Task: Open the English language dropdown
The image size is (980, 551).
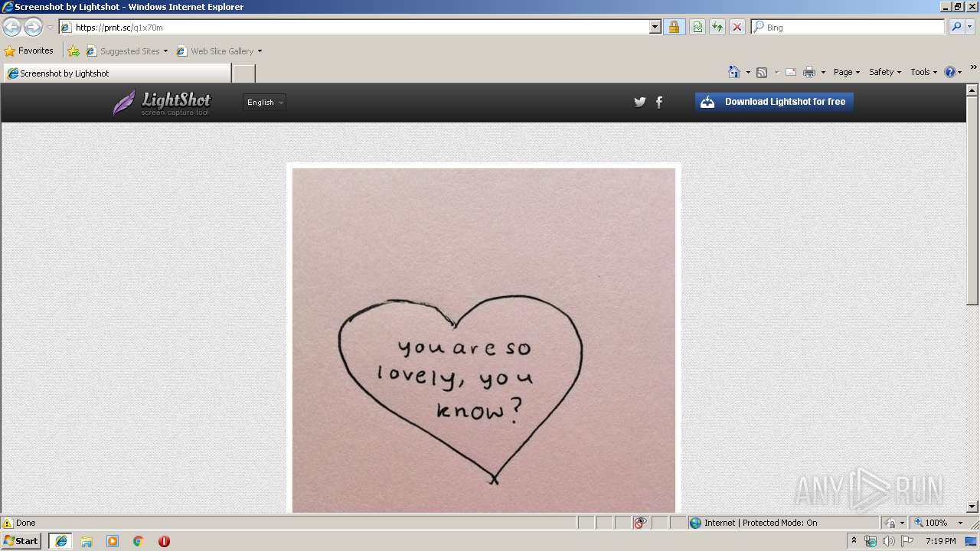Action: point(264,103)
